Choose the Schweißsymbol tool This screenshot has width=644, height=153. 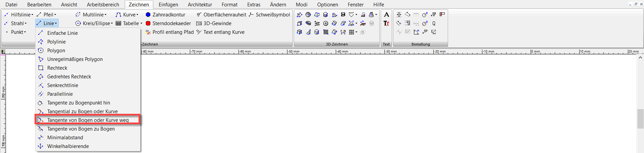point(269,14)
